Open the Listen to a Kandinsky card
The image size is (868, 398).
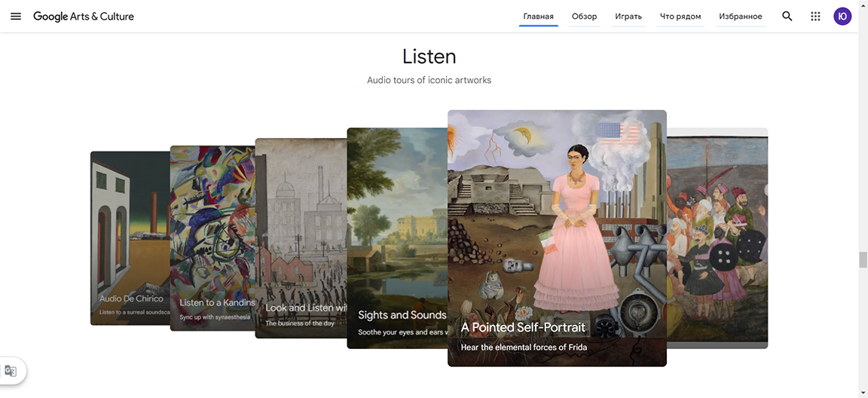tap(212, 238)
